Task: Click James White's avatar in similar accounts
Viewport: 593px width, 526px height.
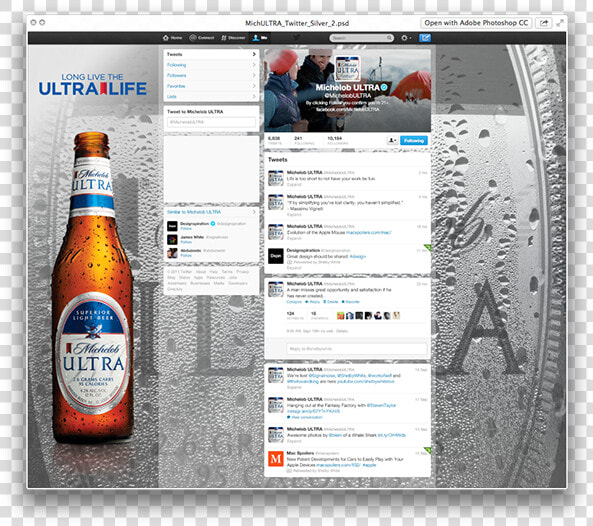Action: point(172,239)
